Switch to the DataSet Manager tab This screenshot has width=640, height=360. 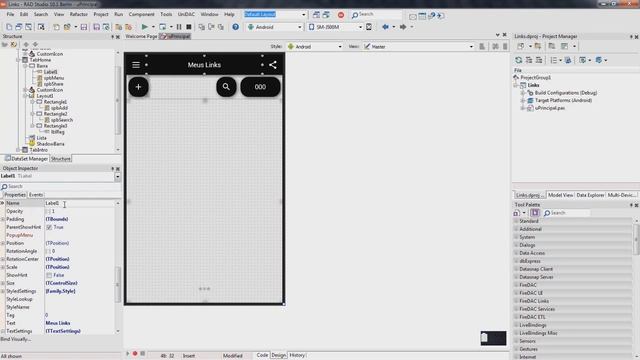26,159
